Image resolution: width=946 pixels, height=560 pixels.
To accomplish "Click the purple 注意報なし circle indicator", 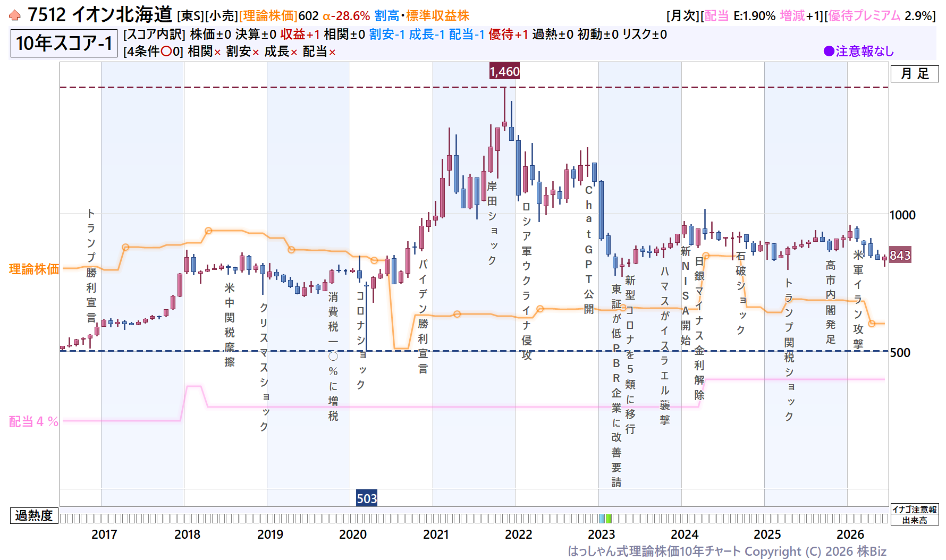I will [829, 51].
